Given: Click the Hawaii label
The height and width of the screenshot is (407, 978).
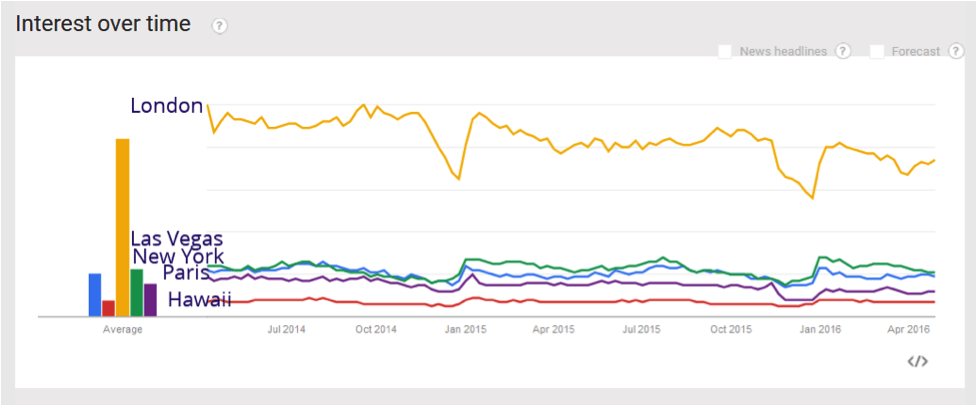Looking at the screenshot, I should click(199, 300).
